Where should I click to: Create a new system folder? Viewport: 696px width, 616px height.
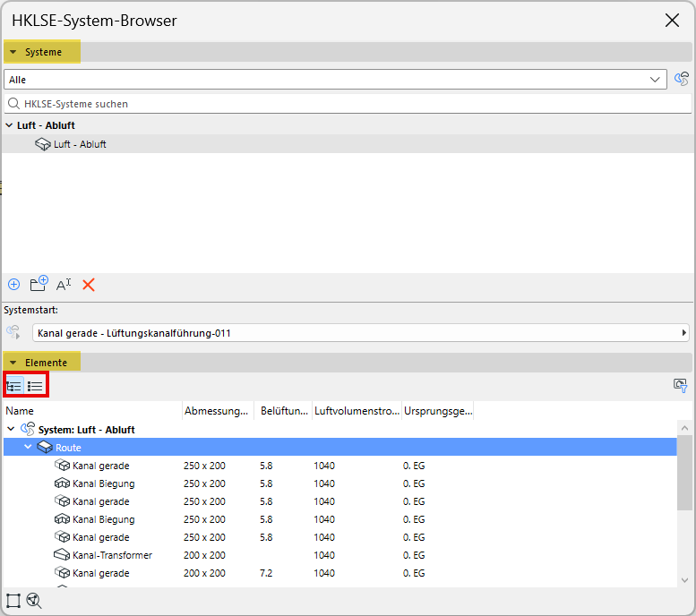coord(39,284)
